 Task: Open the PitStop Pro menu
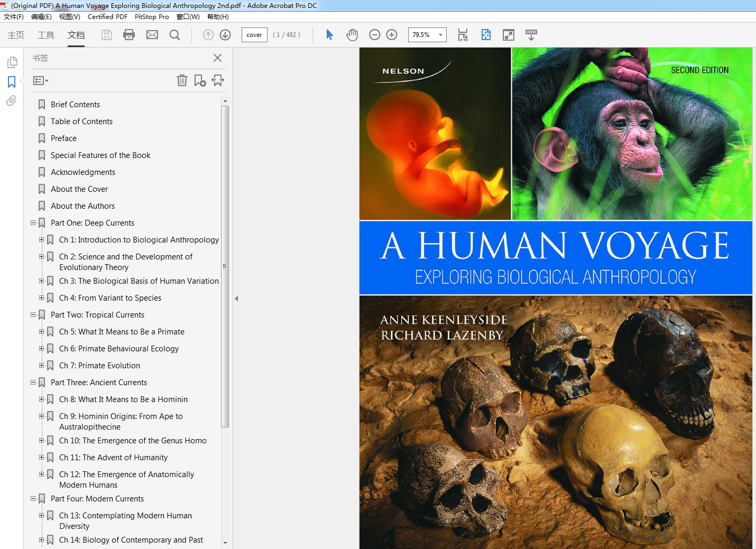click(x=152, y=17)
